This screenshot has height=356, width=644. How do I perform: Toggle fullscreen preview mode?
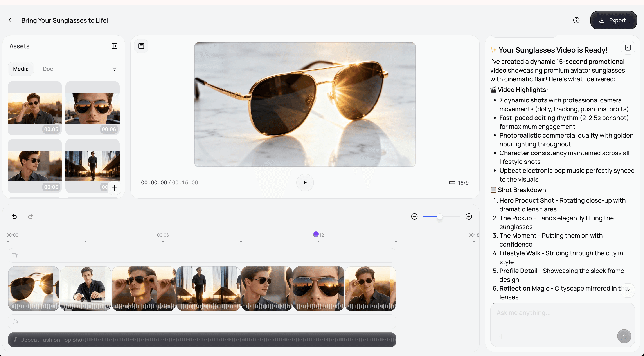[437, 183]
